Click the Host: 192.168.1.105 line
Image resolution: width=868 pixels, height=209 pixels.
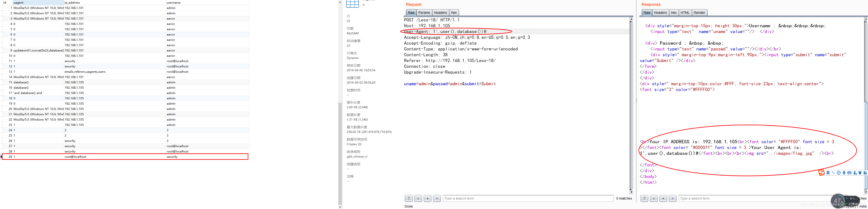(427, 26)
